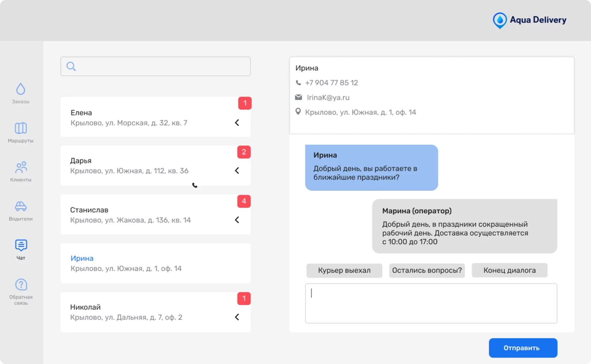Image resolution: width=591 pixels, height=364 pixels.
Task: Click the Aqua Delivery logo
Action: (529, 20)
